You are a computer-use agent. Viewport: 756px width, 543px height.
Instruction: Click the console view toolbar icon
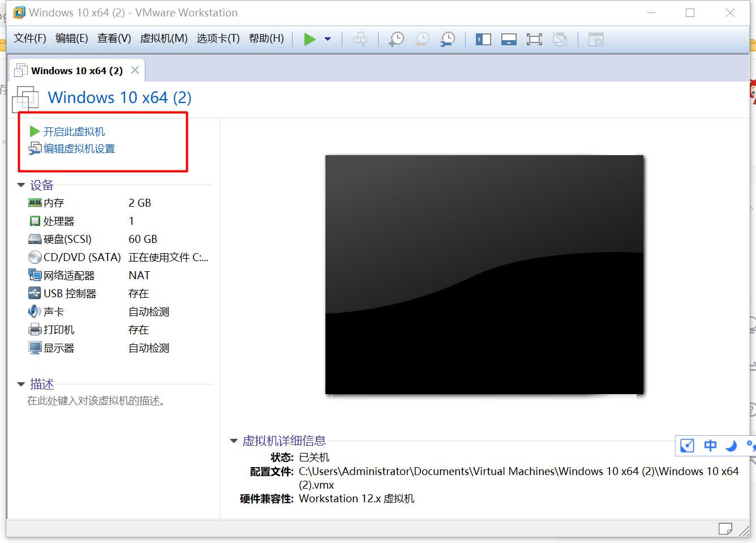tap(596, 39)
